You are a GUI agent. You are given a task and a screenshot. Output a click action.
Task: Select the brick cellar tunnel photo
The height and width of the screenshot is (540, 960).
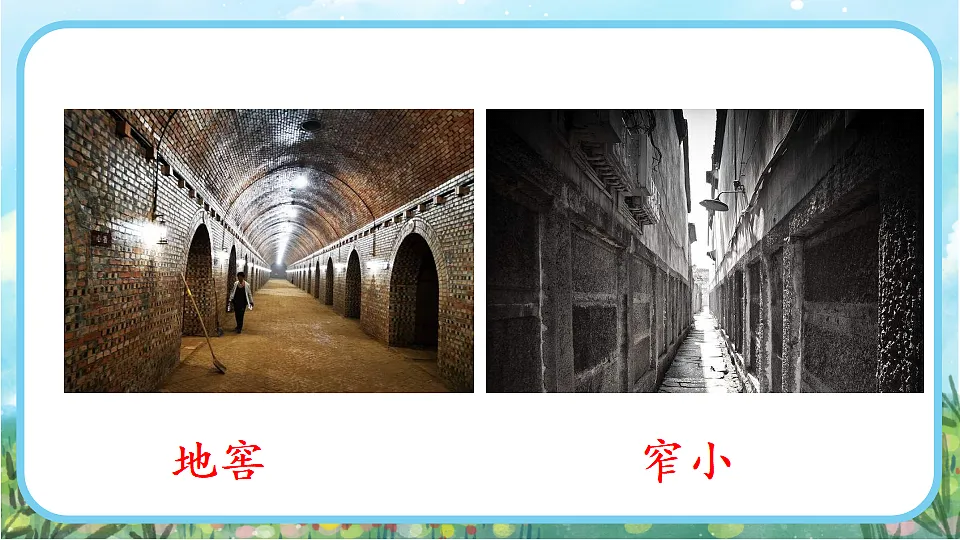click(269, 250)
